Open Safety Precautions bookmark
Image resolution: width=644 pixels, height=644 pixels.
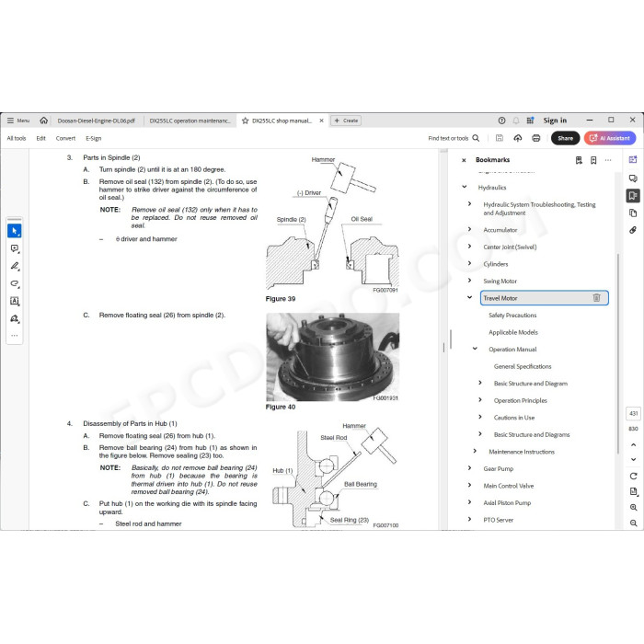512,315
